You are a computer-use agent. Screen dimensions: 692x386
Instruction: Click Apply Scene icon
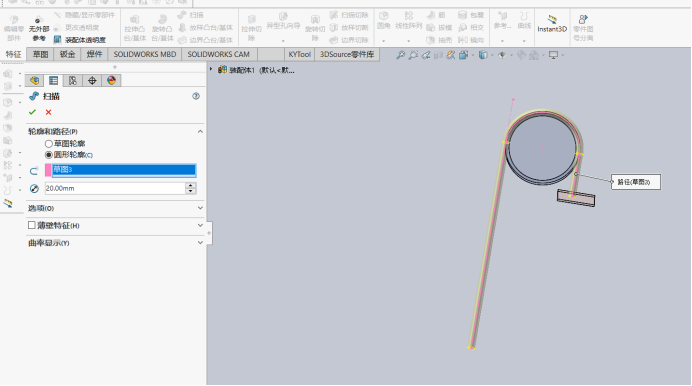tap(534, 55)
